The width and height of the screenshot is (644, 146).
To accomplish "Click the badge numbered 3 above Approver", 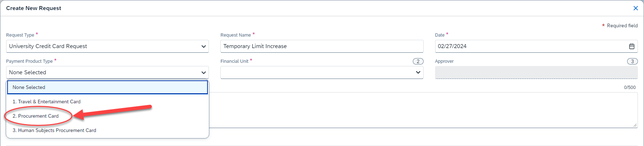I will coord(632,61).
